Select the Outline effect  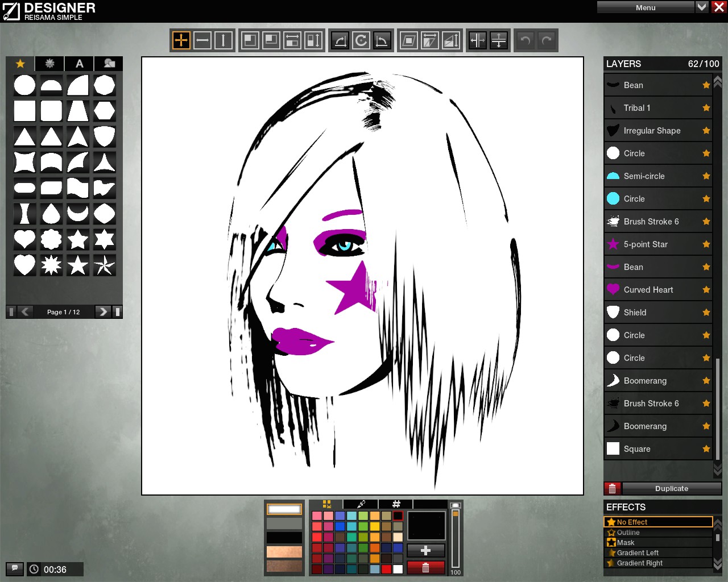tap(628, 533)
